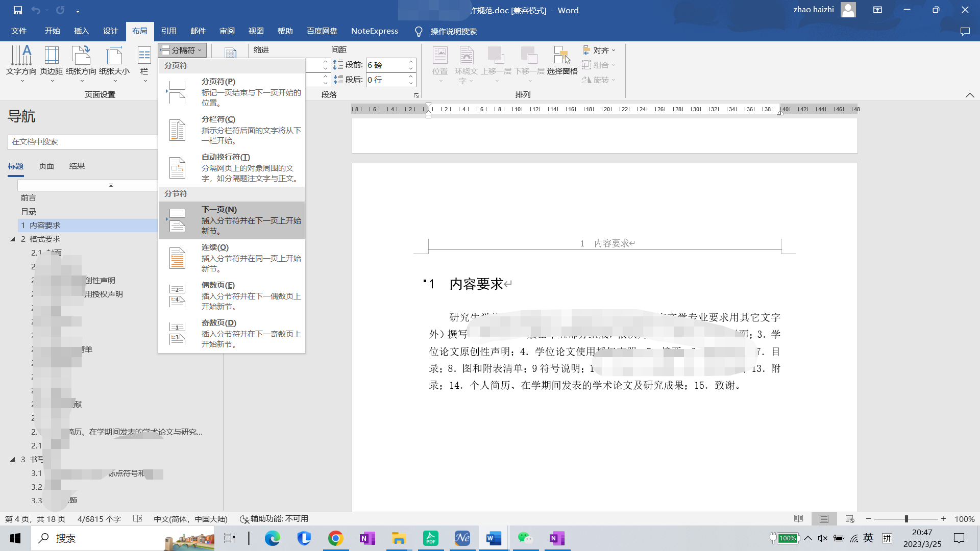Click the document search box in navigation
Viewport: 980px width, 551px height.
pos(82,142)
